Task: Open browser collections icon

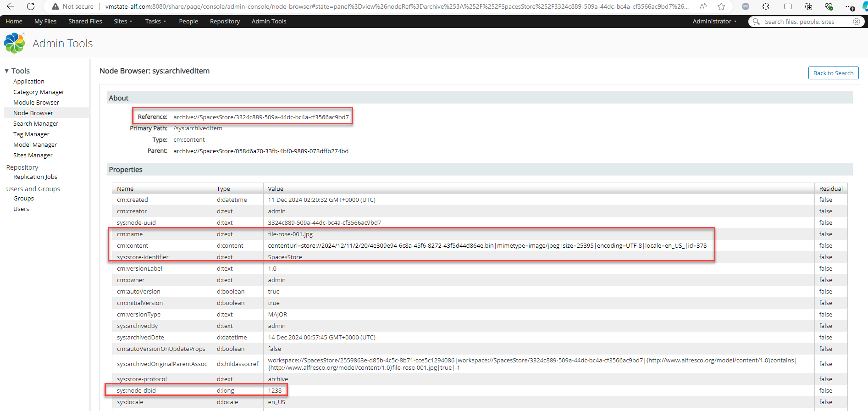Action: (808, 6)
